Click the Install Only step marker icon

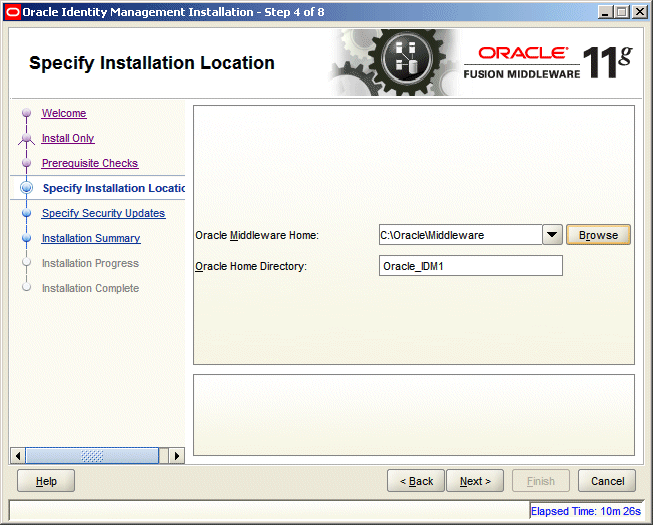click(x=27, y=139)
